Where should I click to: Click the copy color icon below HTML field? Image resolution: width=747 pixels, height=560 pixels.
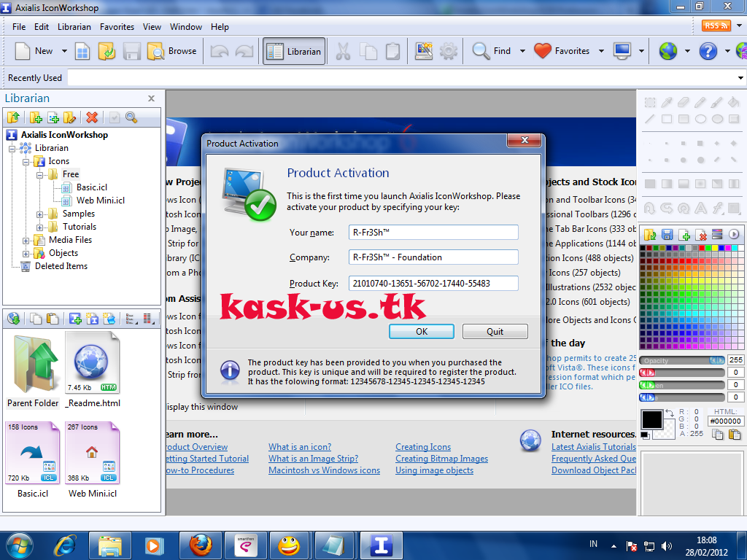coord(718,434)
